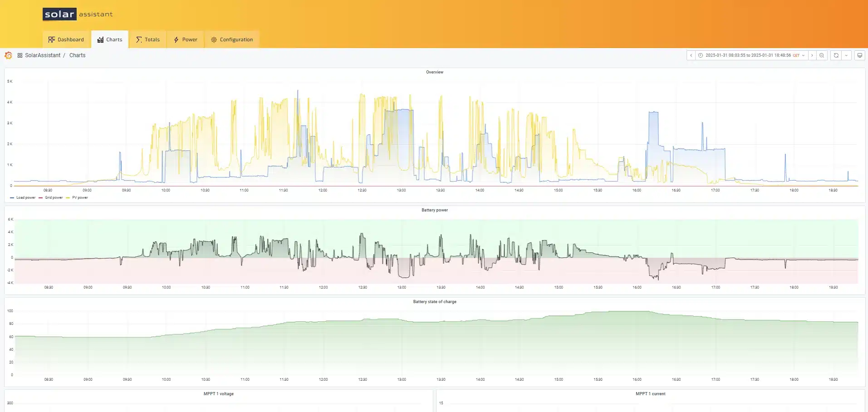Open the Overview panel title menu
This screenshot has height=412, width=868.
(435, 72)
